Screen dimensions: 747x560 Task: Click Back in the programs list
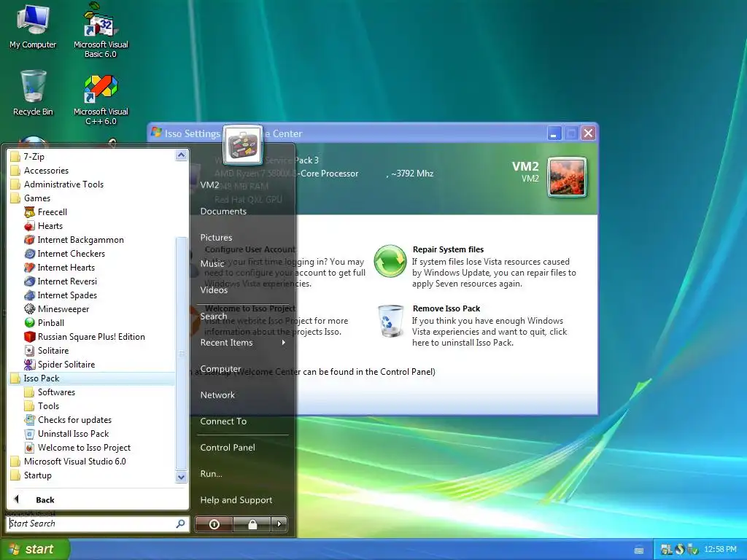click(44, 499)
